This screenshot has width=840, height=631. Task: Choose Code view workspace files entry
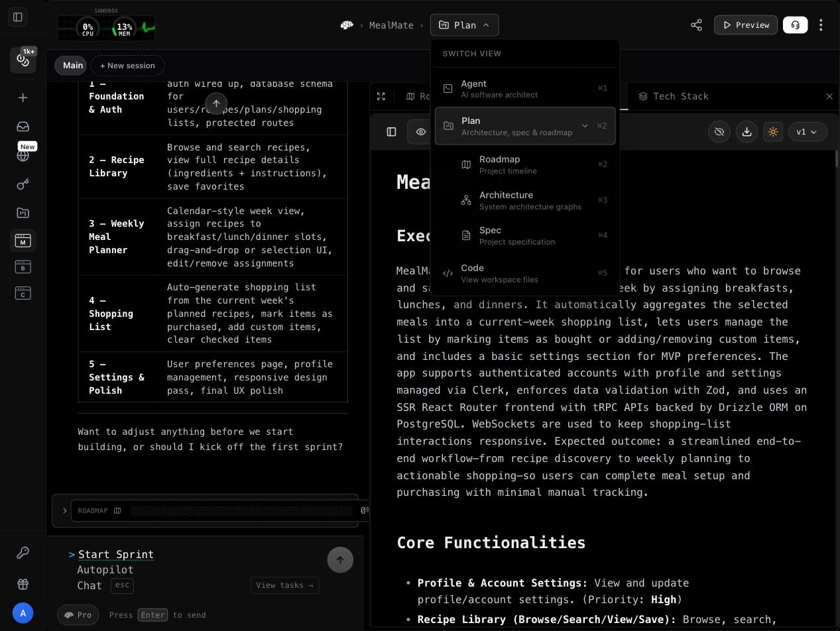point(525,273)
